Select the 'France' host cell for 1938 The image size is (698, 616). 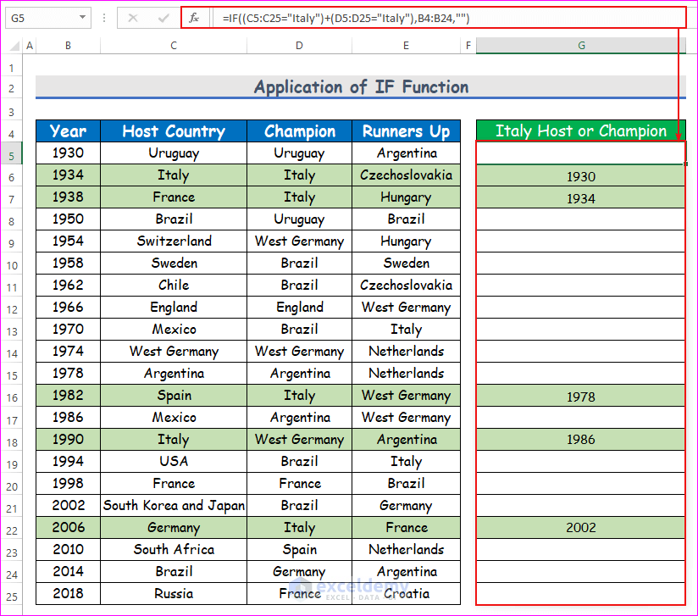click(174, 197)
